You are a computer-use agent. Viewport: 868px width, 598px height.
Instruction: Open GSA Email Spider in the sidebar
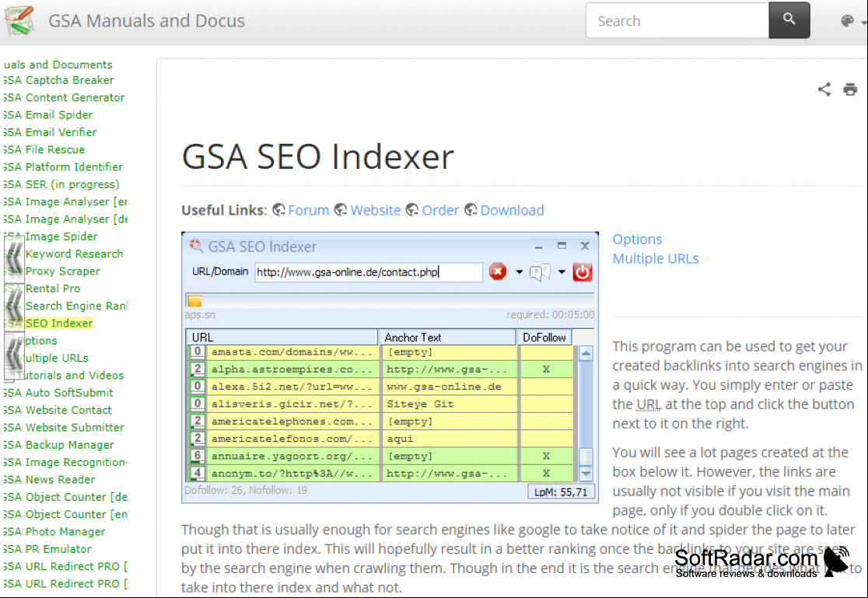[x=47, y=114]
